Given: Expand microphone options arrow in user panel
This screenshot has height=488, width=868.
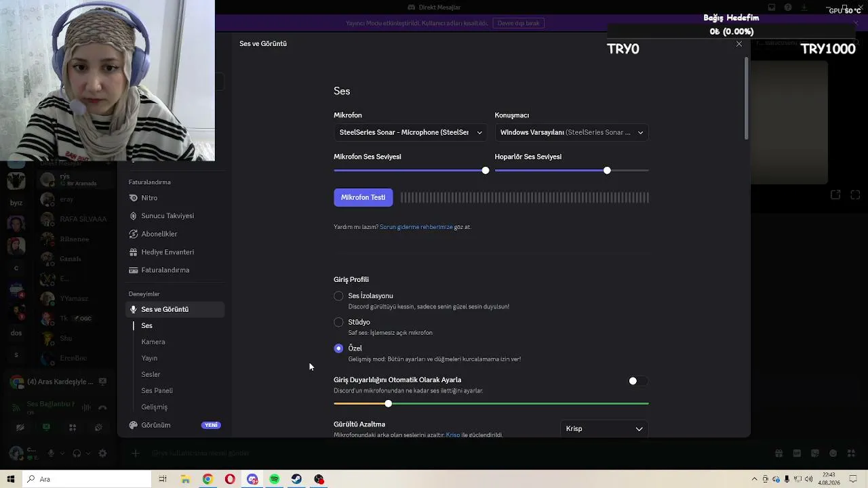Looking at the screenshot, I should 62,453.
